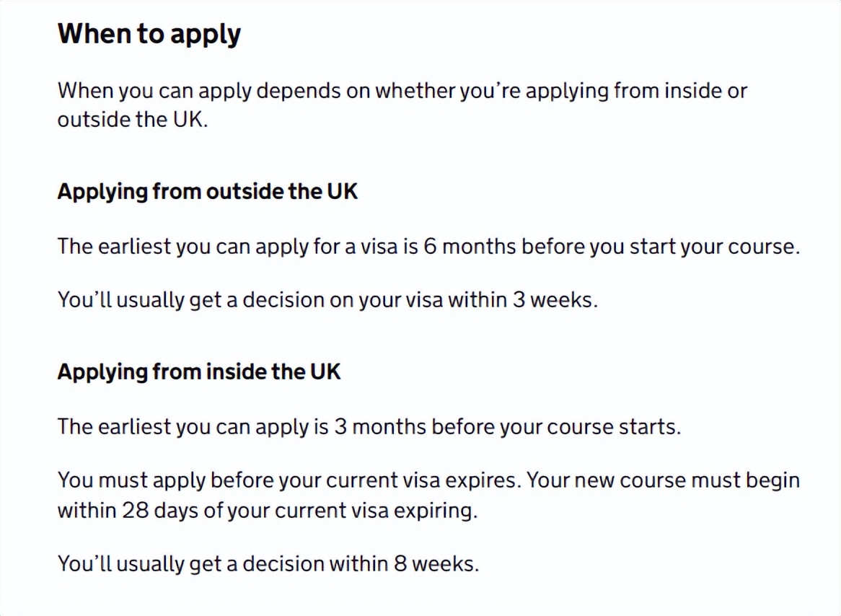Click "outside the UK." ending the intro paragraph

(133, 120)
